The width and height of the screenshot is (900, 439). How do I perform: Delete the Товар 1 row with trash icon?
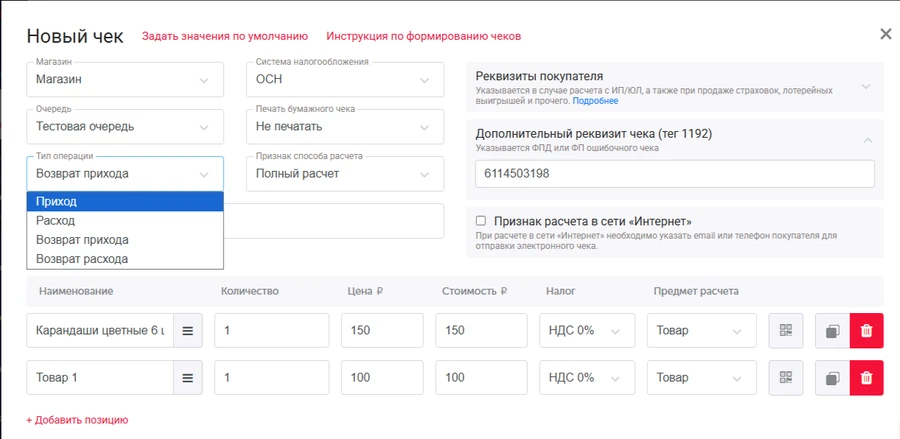click(x=866, y=378)
